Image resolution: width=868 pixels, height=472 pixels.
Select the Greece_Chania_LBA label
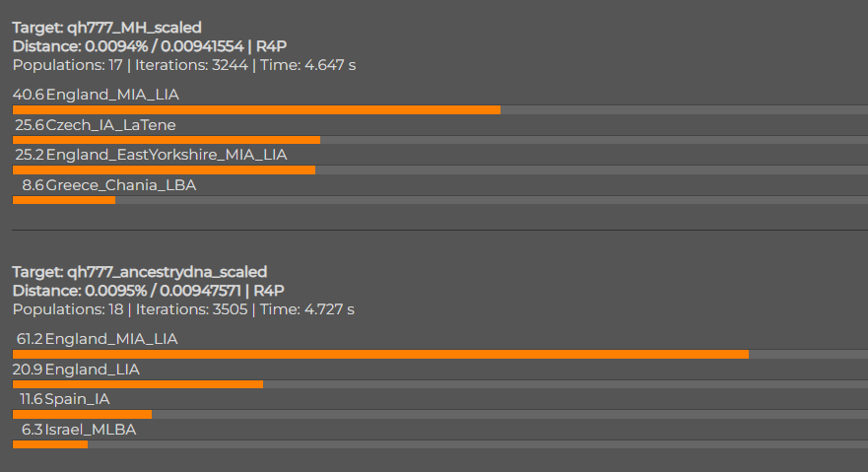click(120, 185)
